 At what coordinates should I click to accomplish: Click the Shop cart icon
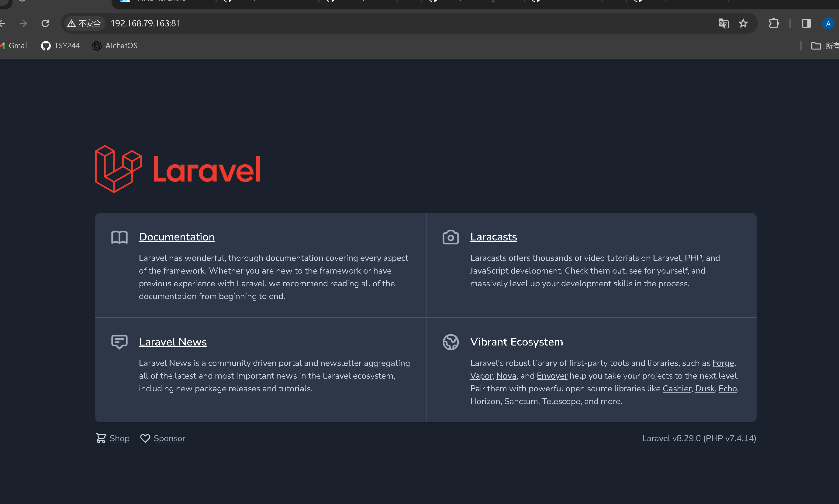[101, 438]
